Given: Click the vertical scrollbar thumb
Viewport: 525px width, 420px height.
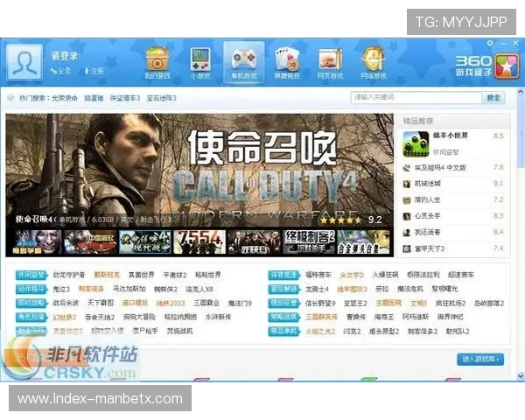Looking at the screenshot, I should click(521, 130).
